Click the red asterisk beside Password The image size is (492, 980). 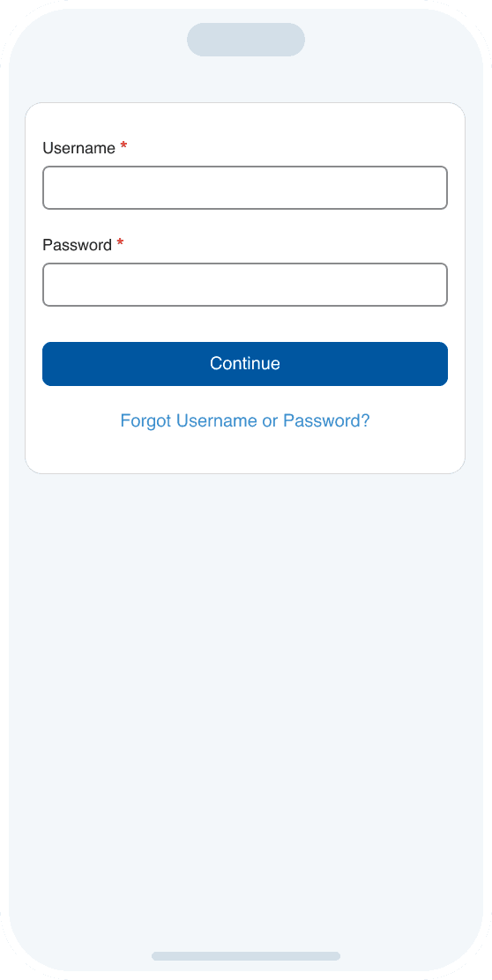coord(120,242)
